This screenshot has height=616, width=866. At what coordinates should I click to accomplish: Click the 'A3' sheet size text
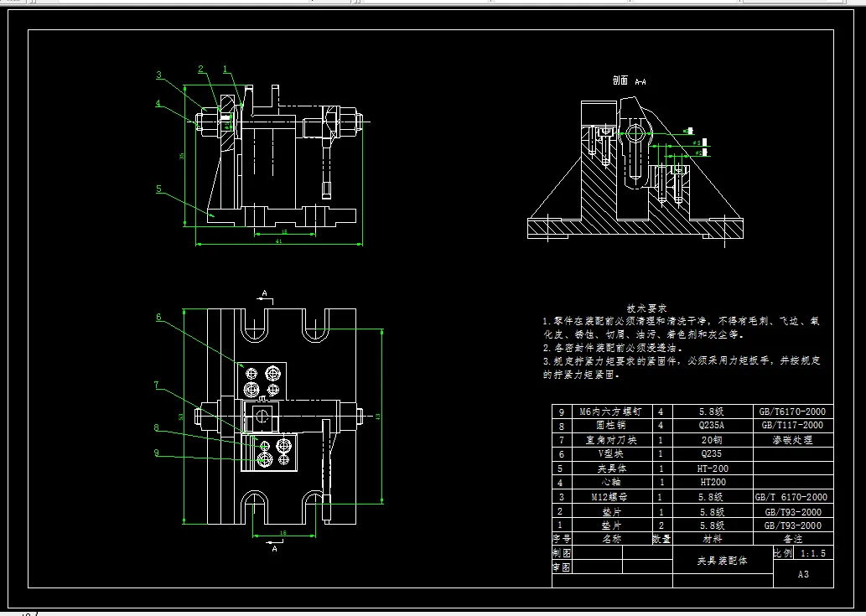pos(803,574)
